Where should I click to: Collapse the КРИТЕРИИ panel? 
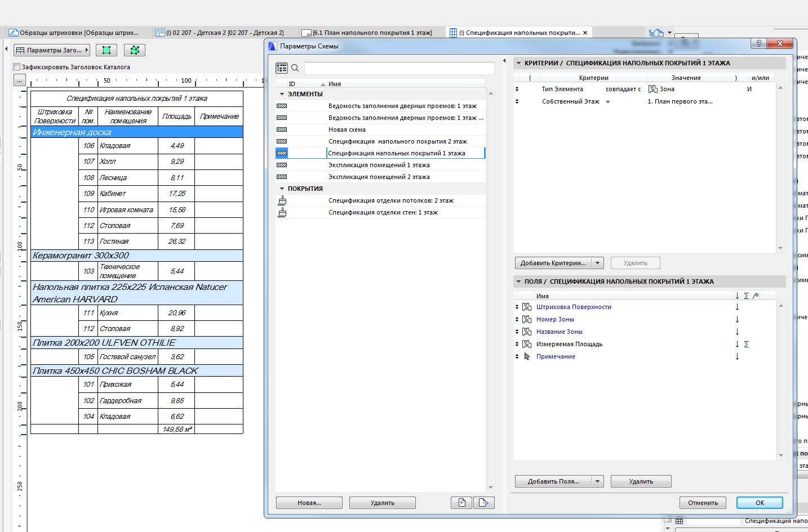(518, 63)
